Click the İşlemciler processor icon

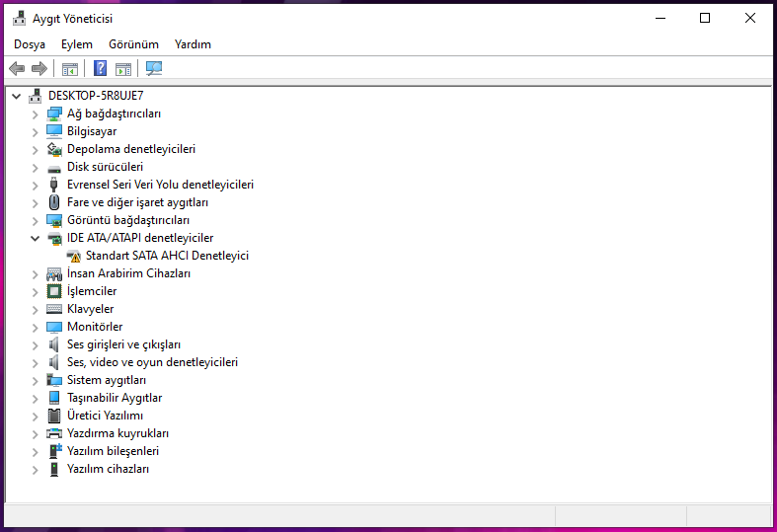tap(54, 291)
